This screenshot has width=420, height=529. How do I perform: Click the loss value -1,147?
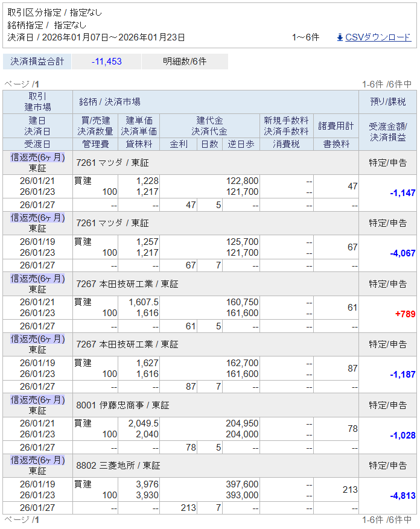[402, 193]
